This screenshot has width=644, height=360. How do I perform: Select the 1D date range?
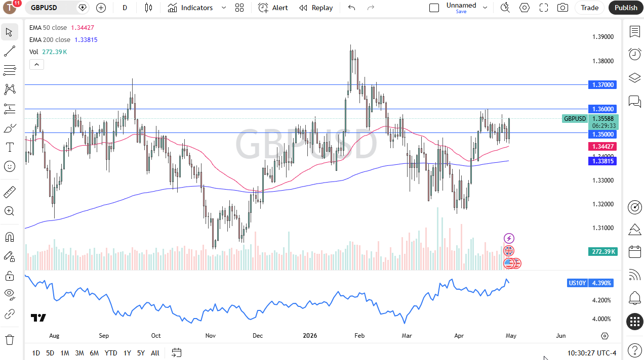[36, 353]
